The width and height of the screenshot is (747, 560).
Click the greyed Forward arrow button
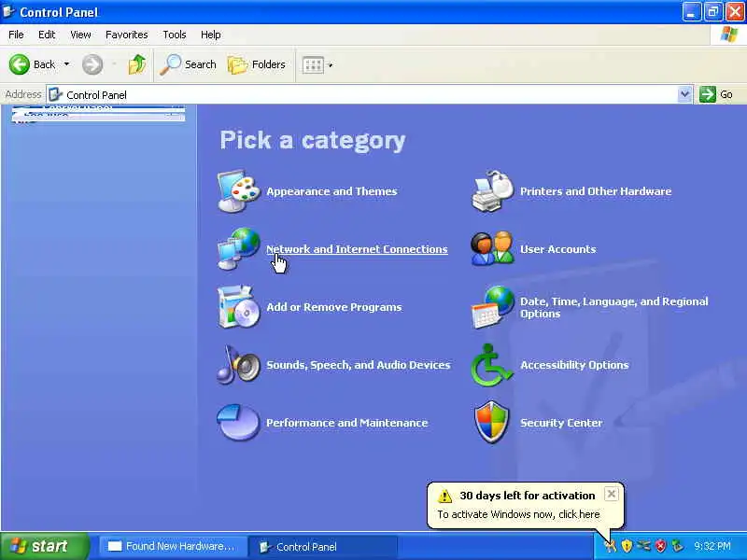(x=92, y=64)
